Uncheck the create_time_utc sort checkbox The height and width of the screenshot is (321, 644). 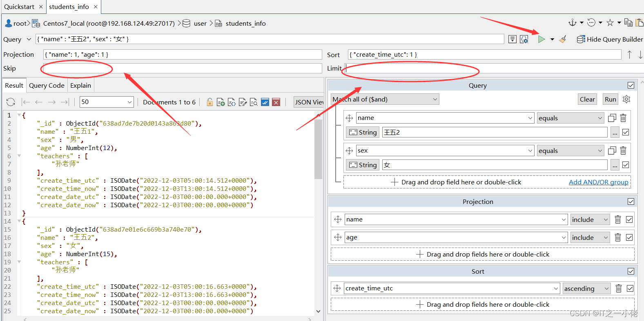point(630,288)
